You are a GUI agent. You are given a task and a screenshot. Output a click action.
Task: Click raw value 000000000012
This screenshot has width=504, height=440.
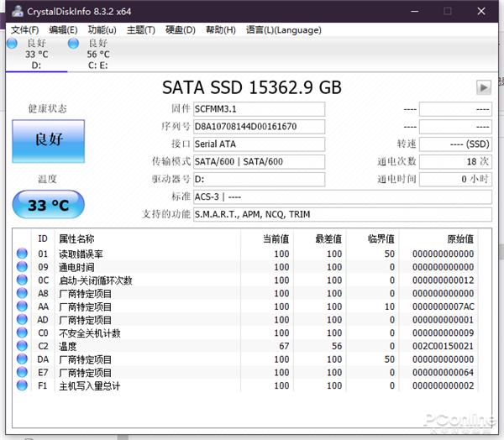[444, 280]
